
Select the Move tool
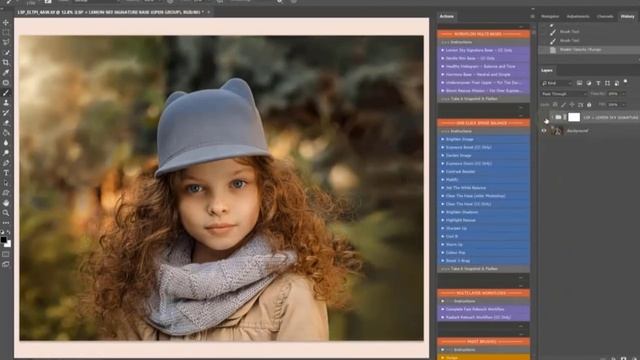pyautogui.click(x=6, y=22)
